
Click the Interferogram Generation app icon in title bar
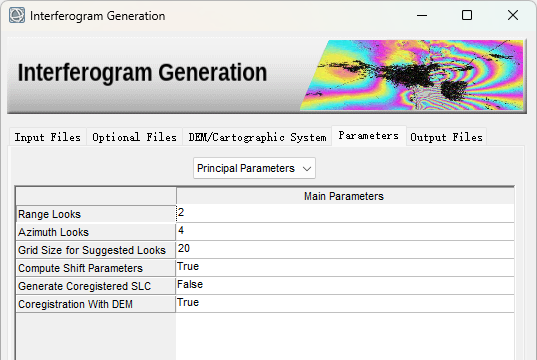click(x=17, y=15)
